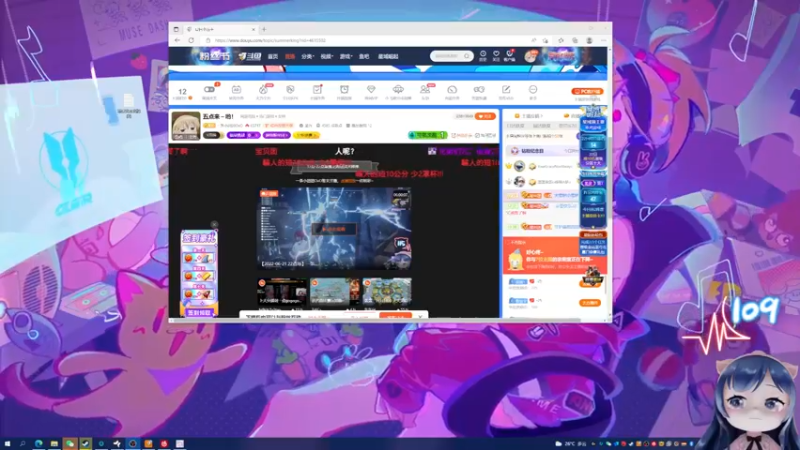This screenshot has height=450, width=800.
Task: Open WeChat from the taskbar
Action: tap(70, 444)
